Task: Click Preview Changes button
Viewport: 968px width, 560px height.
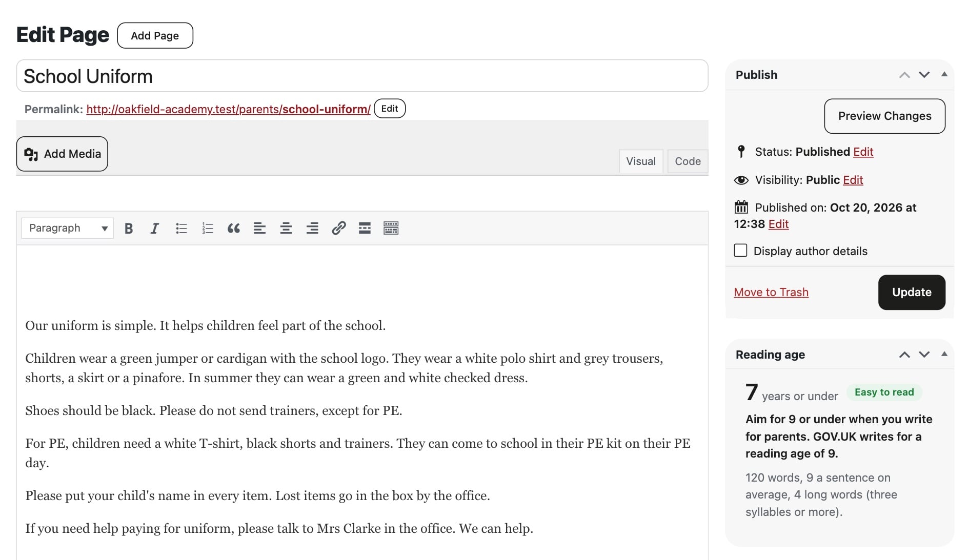Action: click(884, 116)
